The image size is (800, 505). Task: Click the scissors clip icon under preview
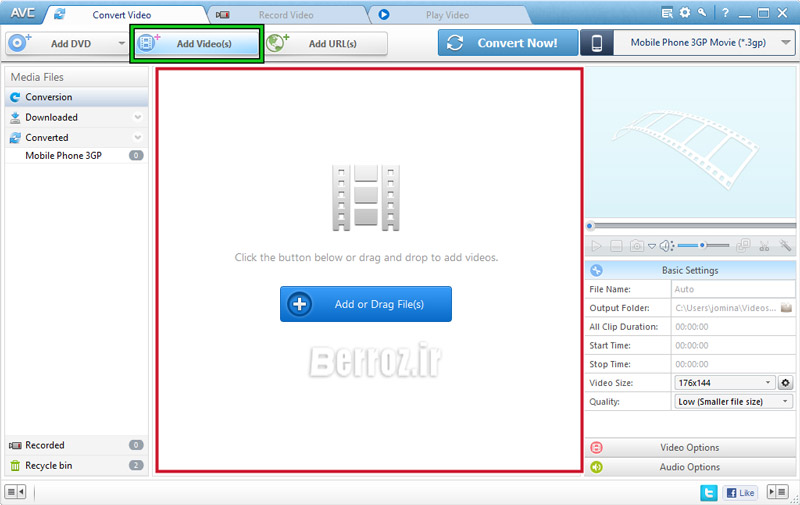click(765, 246)
